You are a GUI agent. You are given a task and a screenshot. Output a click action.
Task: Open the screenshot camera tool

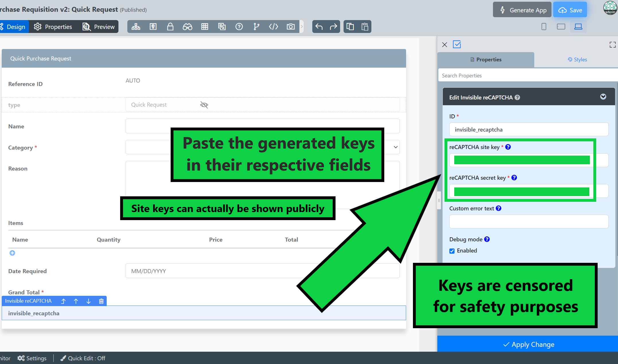click(x=291, y=27)
